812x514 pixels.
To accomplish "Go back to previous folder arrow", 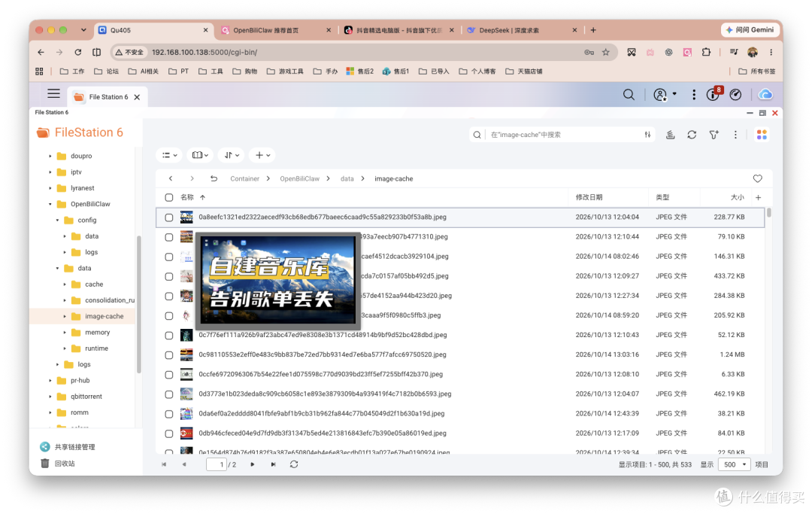I will [x=171, y=179].
